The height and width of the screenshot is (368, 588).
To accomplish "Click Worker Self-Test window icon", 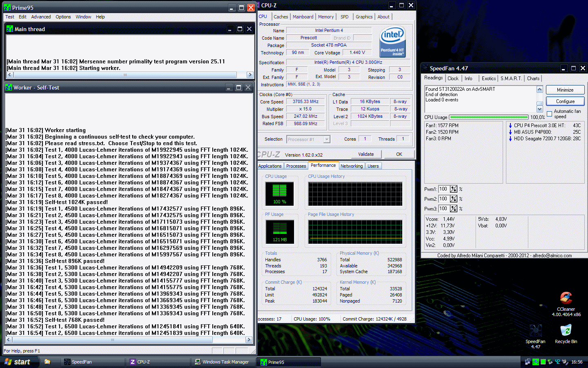I will [x=9, y=88].
